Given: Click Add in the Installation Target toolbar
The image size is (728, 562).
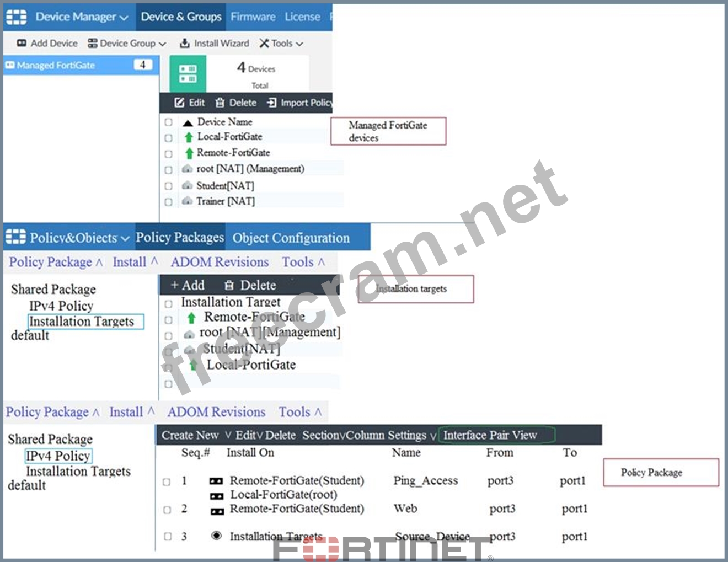Looking at the screenshot, I should coord(188,285).
